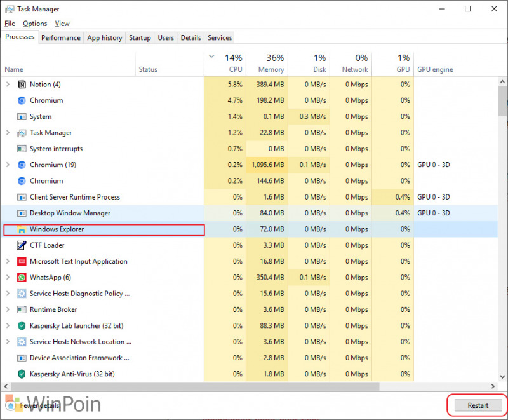This screenshot has height=420, width=508.
Task: Restart the selected Windows Explorer process
Action: tap(478, 405)
